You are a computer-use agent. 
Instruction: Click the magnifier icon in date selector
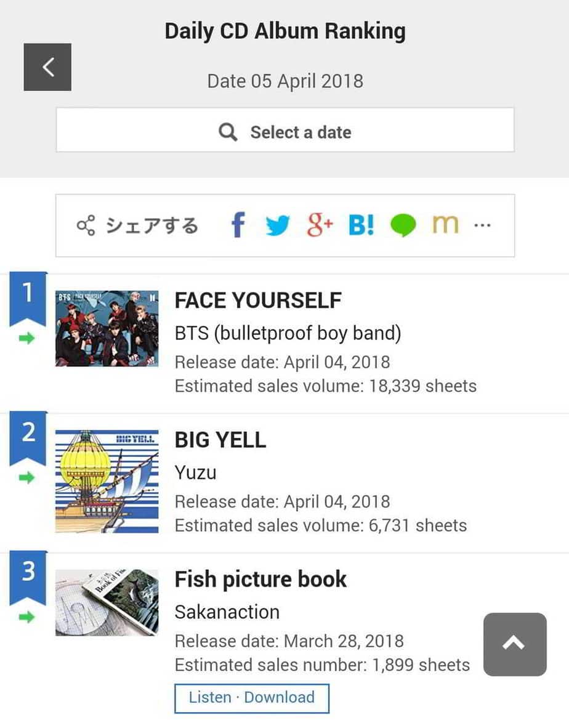(228, 132)
